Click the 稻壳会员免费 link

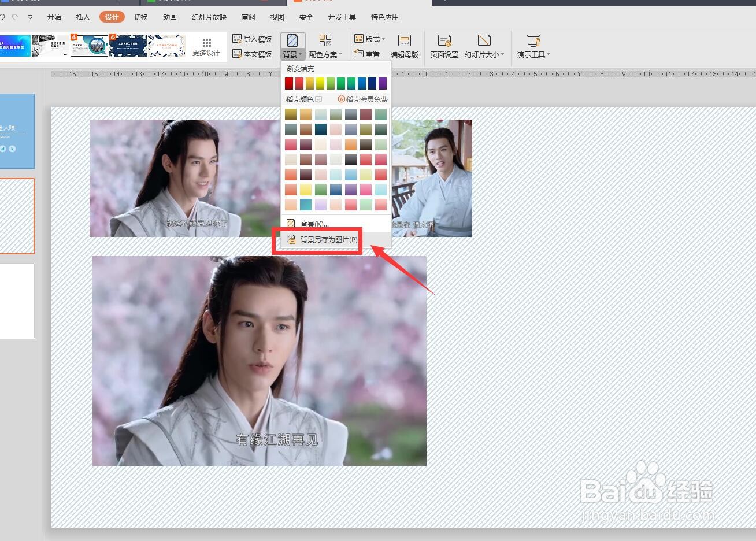[x=362, y=99]
